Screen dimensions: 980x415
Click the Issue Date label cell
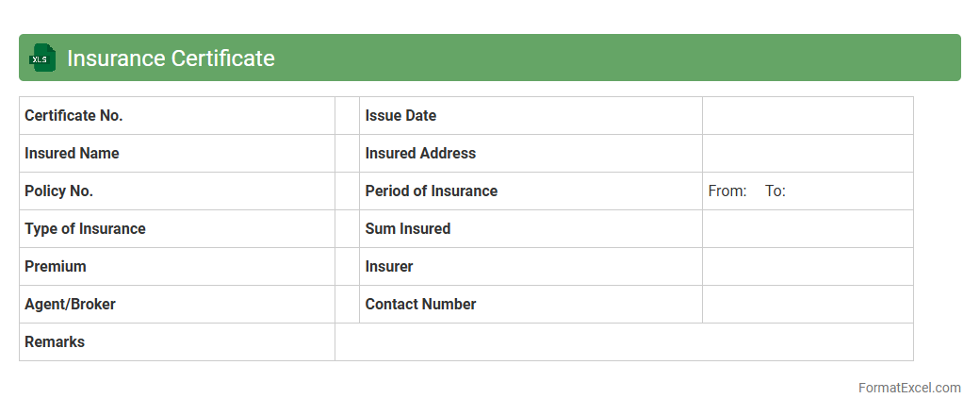click(531, 116)
